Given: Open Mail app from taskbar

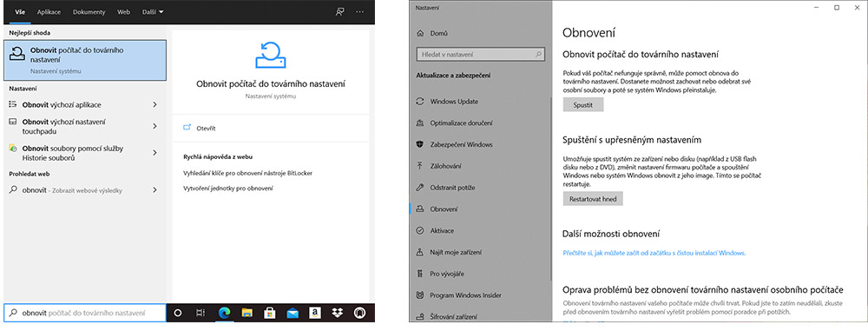Looking at the screenshot, I should [293, 314].
